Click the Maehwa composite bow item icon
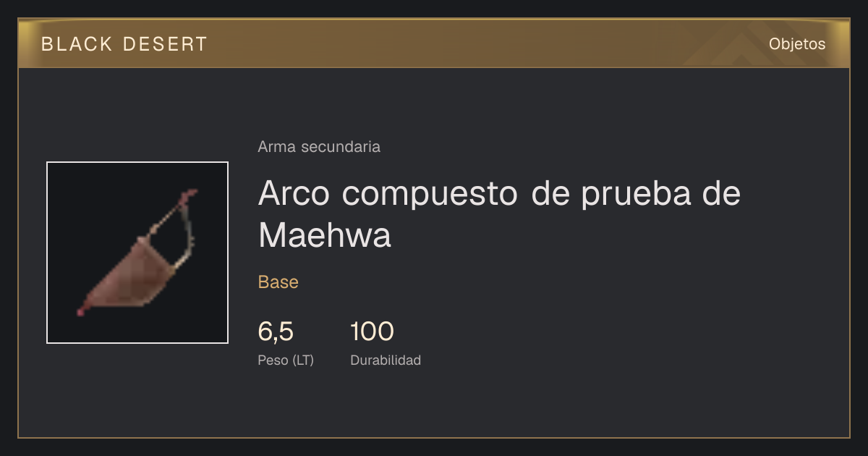The height and width of the screenshot is (456, 868). pos(137,253)
